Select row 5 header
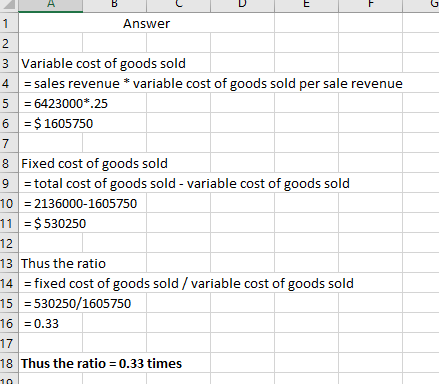Screen dimensions: 439x384 [x=9, y=103]
